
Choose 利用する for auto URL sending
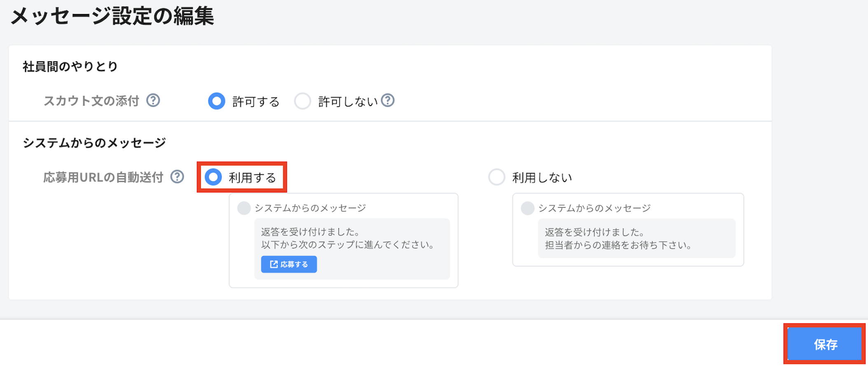click(213, 177)
